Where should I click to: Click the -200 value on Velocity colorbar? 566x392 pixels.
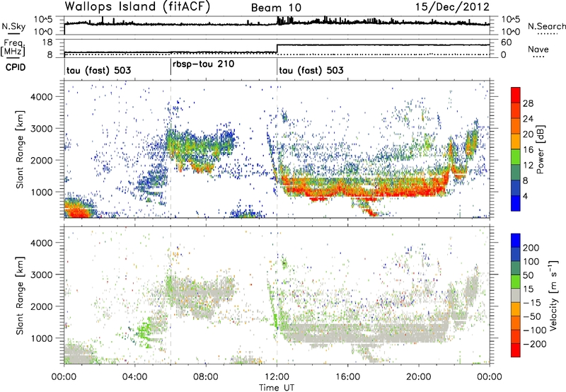tap(535, 344)
